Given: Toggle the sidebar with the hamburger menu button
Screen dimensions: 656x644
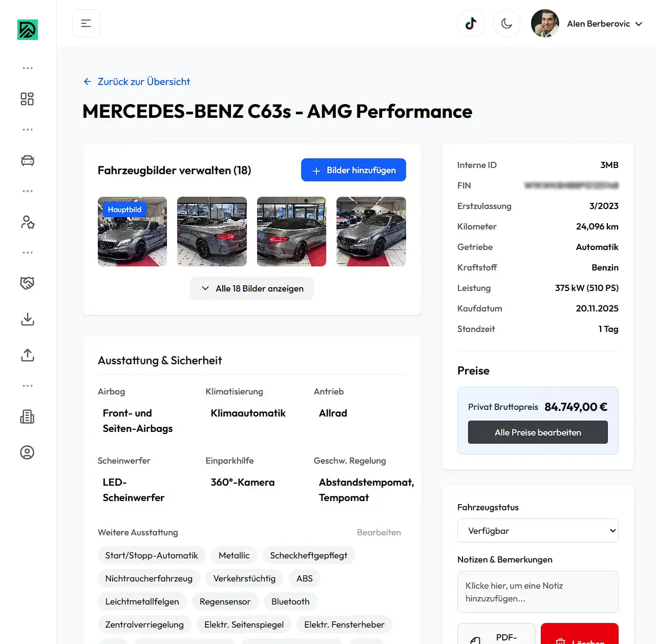Looking at the screenshot, I should [x=86, y=23].
